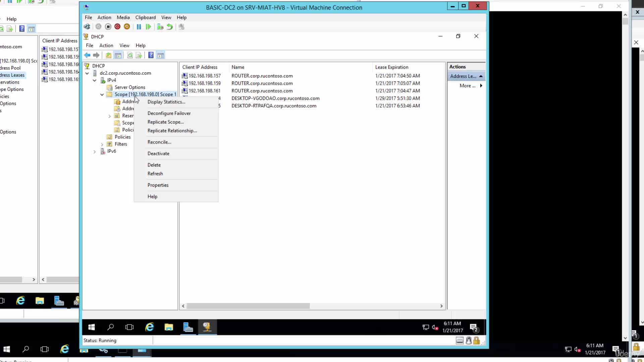
Task: Click the green Revert icon
Action: coord(170,27)
